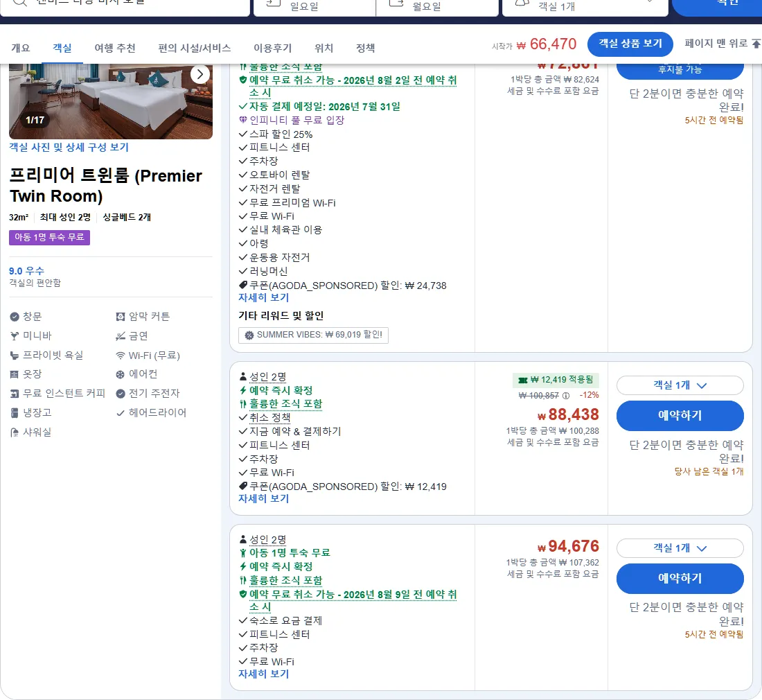Click 예약하기 for the ₩94,676 offer
762x700 pixels.
680,579
